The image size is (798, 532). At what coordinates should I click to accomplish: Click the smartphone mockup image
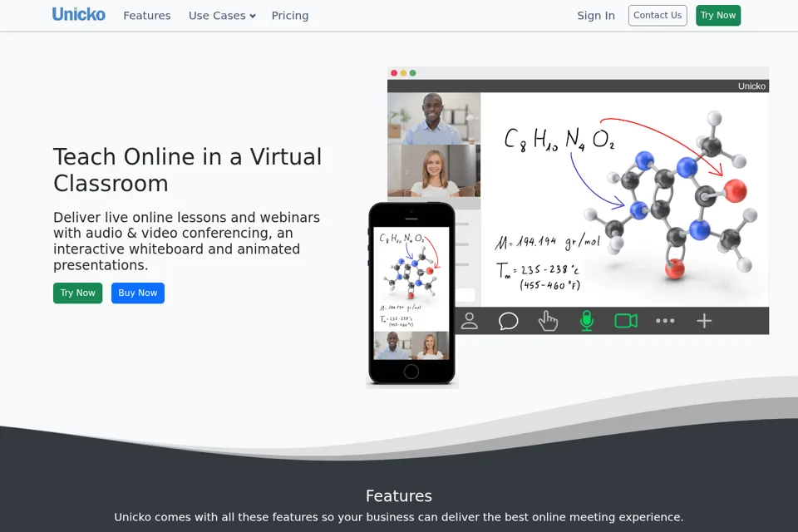coord(411,293)
